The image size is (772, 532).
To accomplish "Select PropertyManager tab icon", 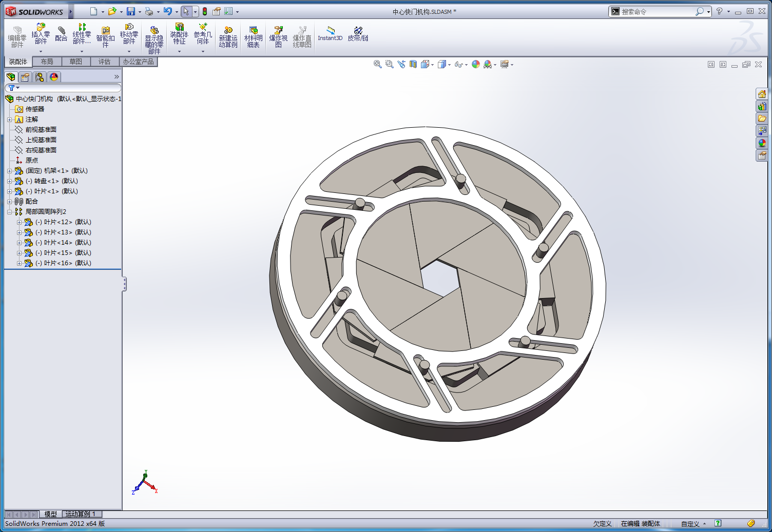I will (x=25, y=77).
